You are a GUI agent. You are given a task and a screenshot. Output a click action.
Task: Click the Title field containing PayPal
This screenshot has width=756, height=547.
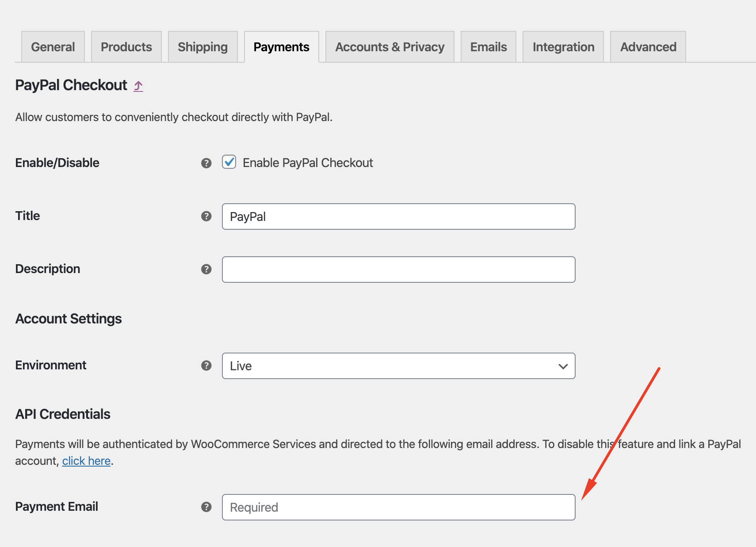(398, 217)
